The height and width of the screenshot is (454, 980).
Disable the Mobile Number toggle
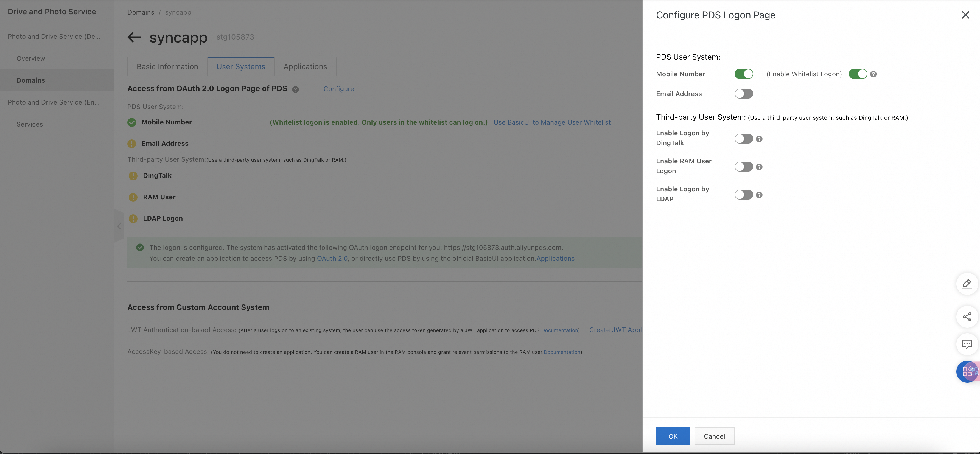coord(743,74)
